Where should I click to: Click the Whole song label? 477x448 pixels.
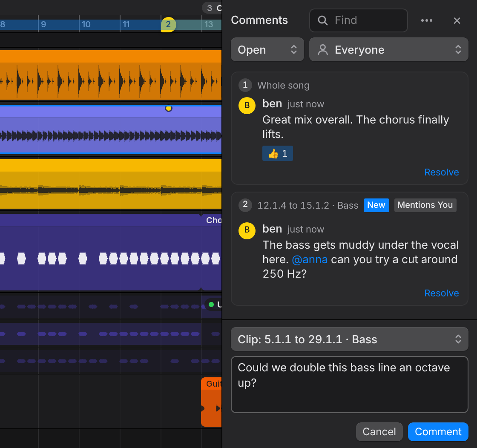tap(283, 86)
